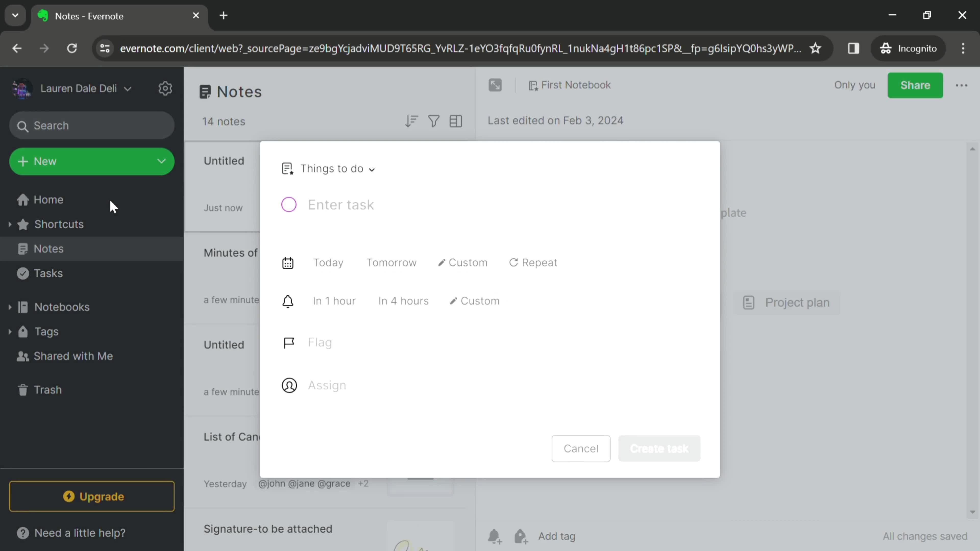
Task: Expand the Shortcuts section in sidebar
Action: tap(9, 224)
